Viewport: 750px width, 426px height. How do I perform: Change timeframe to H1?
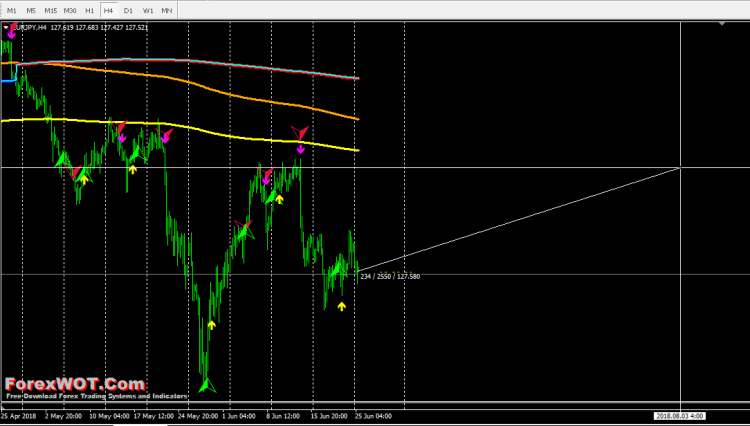[89, 10]
